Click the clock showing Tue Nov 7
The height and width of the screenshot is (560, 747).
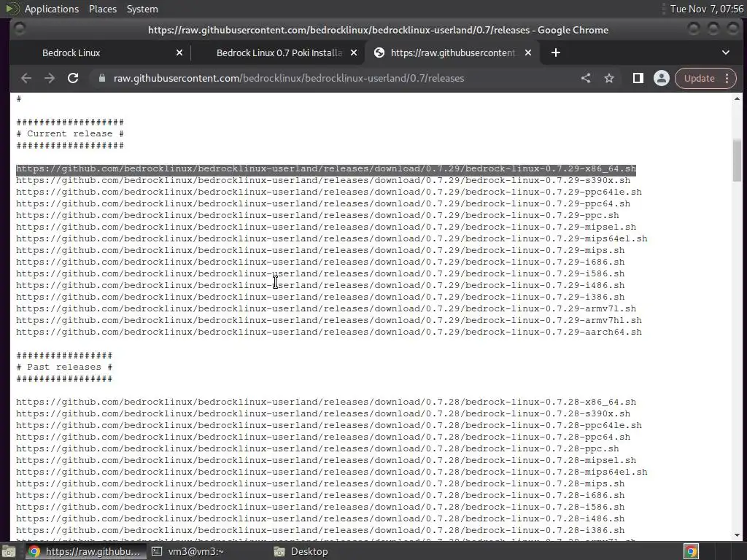(x=706, y=9)
